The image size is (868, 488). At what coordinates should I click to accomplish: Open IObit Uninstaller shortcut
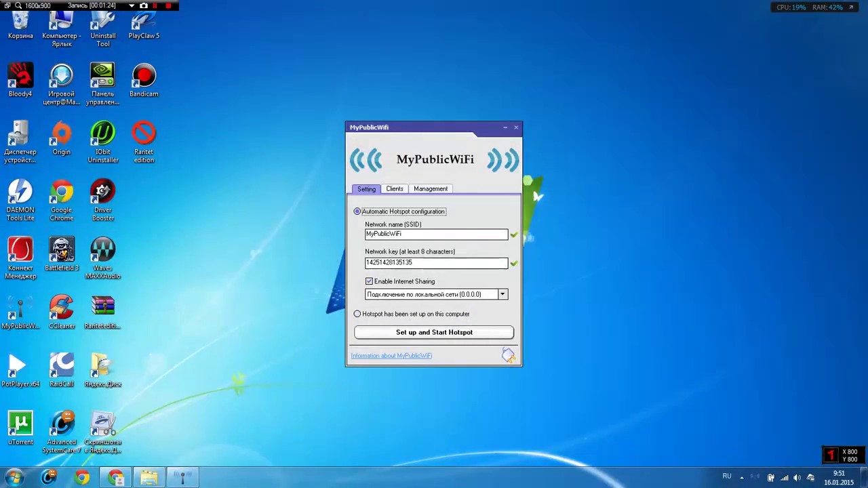[x=103, y=142]
